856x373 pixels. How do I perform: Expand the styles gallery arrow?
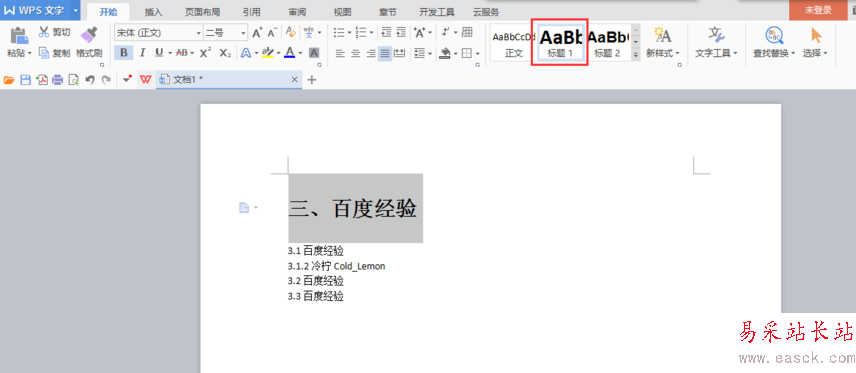coord(636,55)
